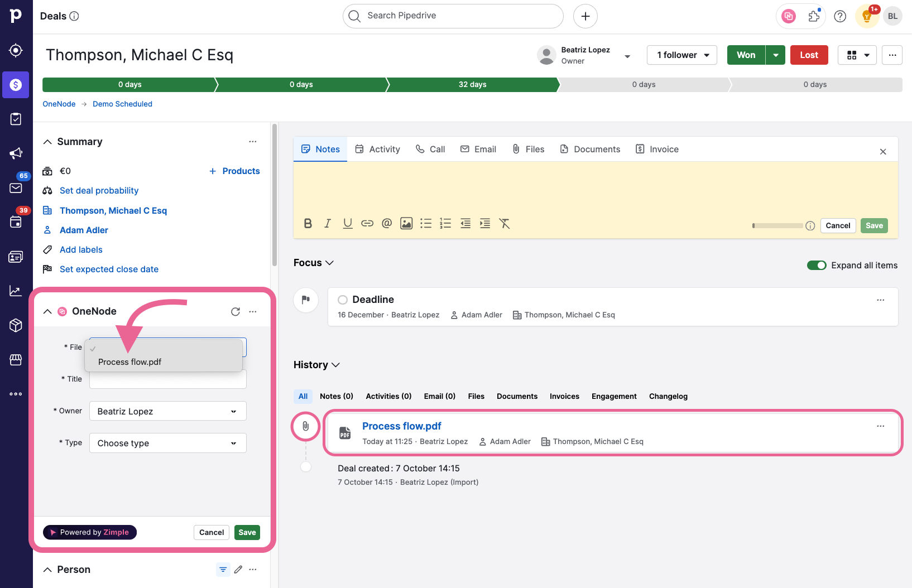Open Projects clipboard icon in sidebar
Screen dimensions: 912x588
[x=16, y=119]
